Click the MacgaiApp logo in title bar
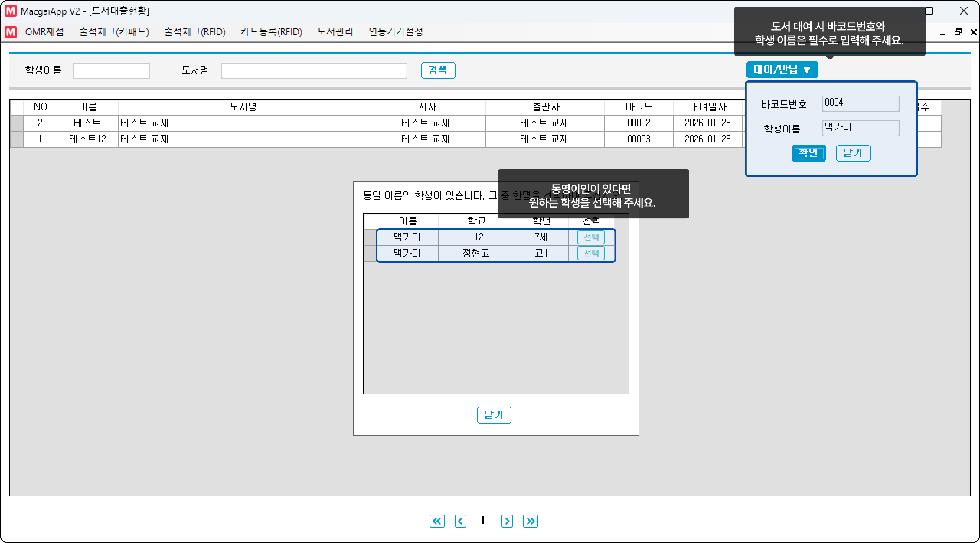This screenshot has width=980, height=543. [x=11, y=11]
